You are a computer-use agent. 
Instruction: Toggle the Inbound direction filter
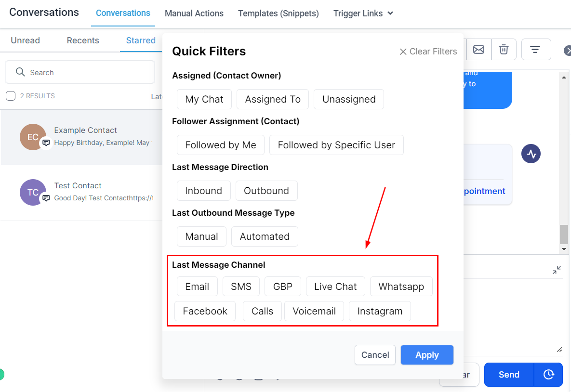[x=203, y=191]
